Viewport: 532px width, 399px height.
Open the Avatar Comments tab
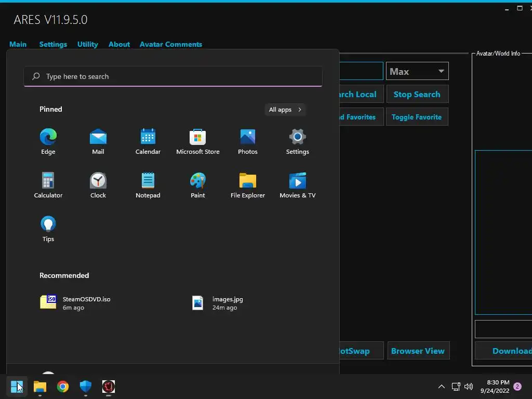pos(171,44)
